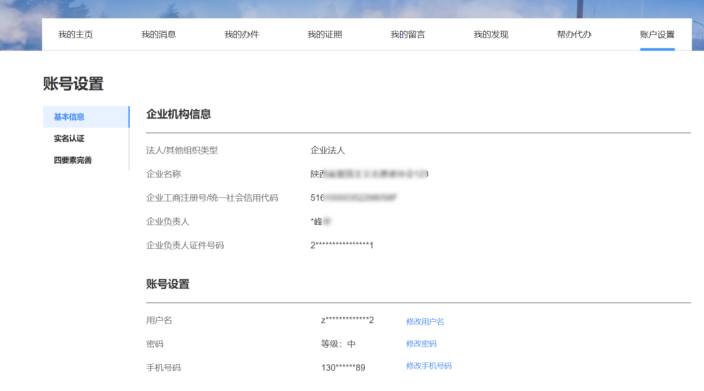This screenshot has height=391, width=704.
Task: Open the 帮办代办 tab
Action: [574, 35]
